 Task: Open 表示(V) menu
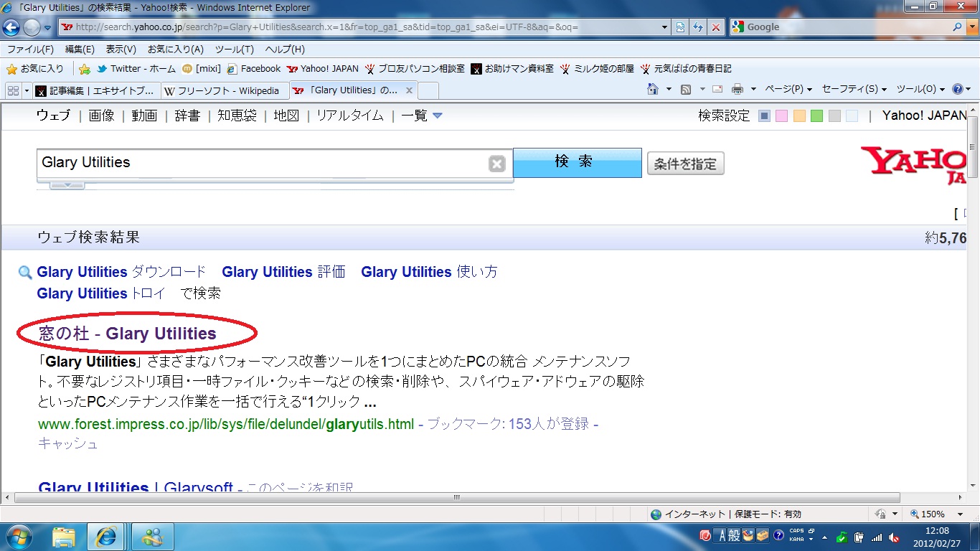pyautogui.click(x=121, y=50)
